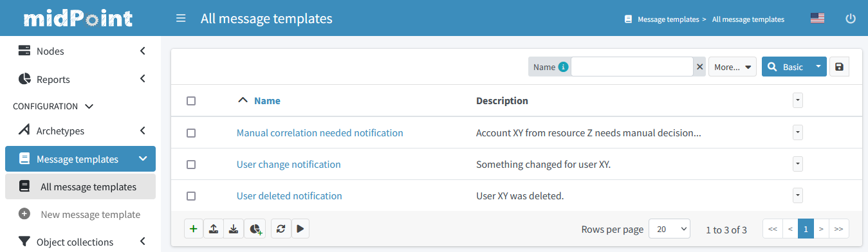
Task: Click the Archetypes icon in sidebar
Action: point(24,130)
